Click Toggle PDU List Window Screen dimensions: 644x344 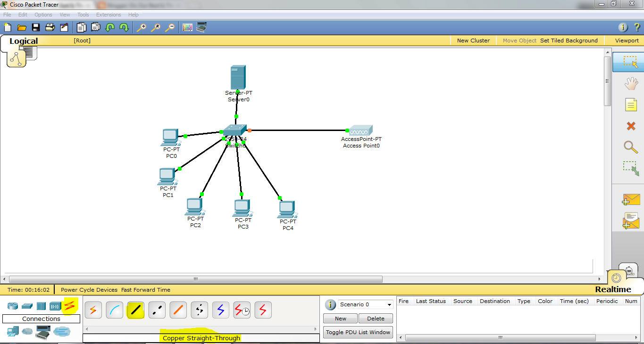tap(358, 332)
